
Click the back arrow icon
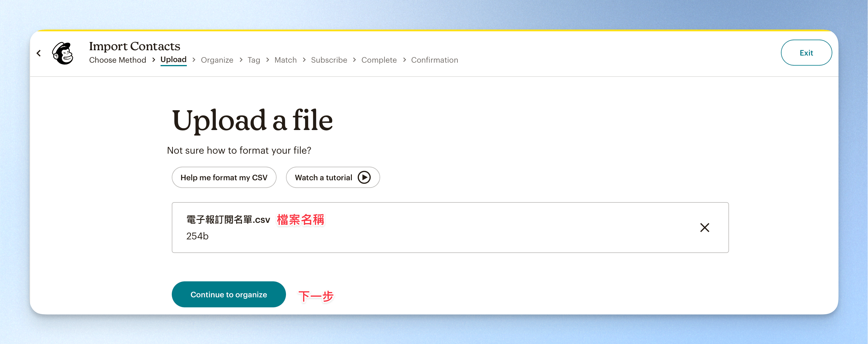click(x=39, y=53)
